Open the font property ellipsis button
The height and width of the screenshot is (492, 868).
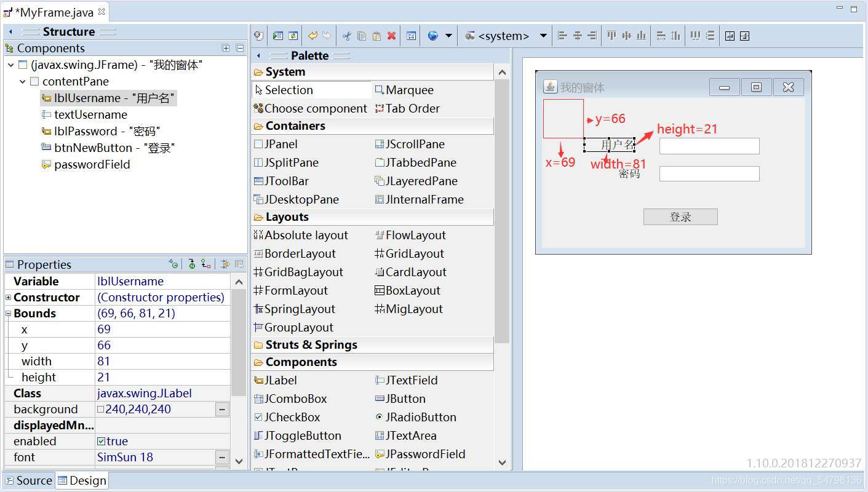coord(222,457)
